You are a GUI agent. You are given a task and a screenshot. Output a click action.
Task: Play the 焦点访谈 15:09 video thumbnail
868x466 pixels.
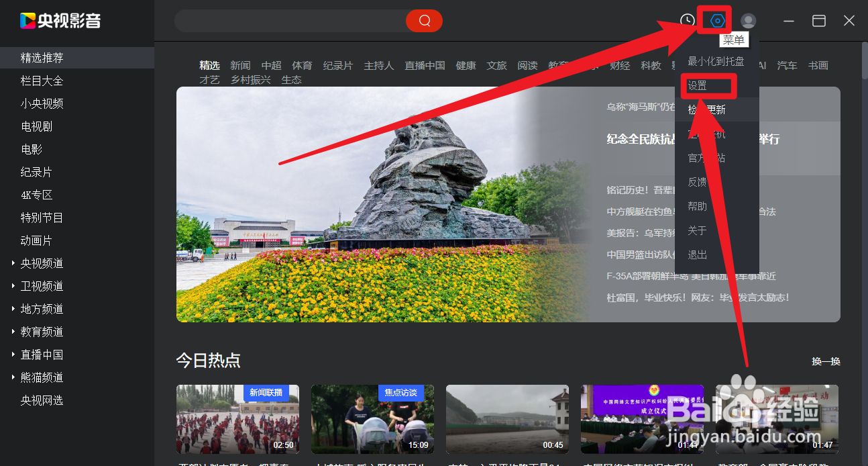tap(372, 419)
